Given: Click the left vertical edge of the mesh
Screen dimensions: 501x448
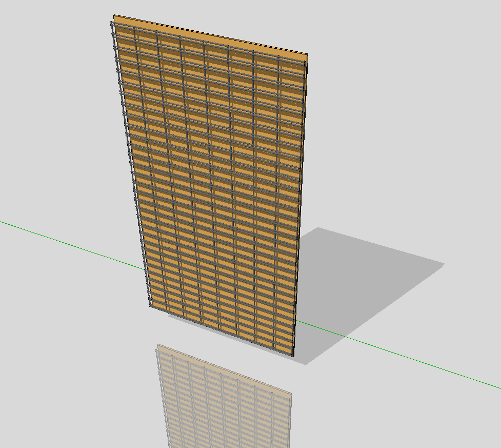Looking at the screenshot, I should (130, 164).
